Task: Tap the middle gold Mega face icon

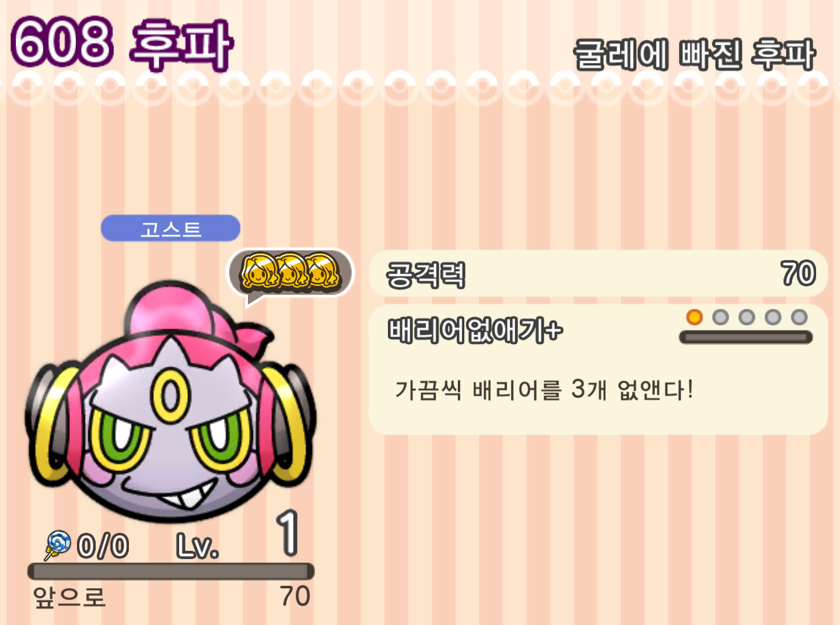Action: click(290, 272)
